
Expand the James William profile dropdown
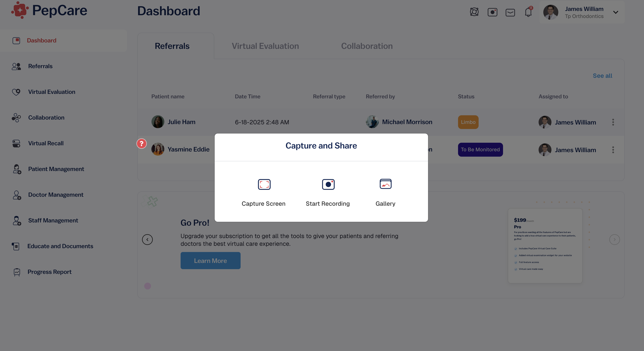pyautogui.click(x=616, y=12)
